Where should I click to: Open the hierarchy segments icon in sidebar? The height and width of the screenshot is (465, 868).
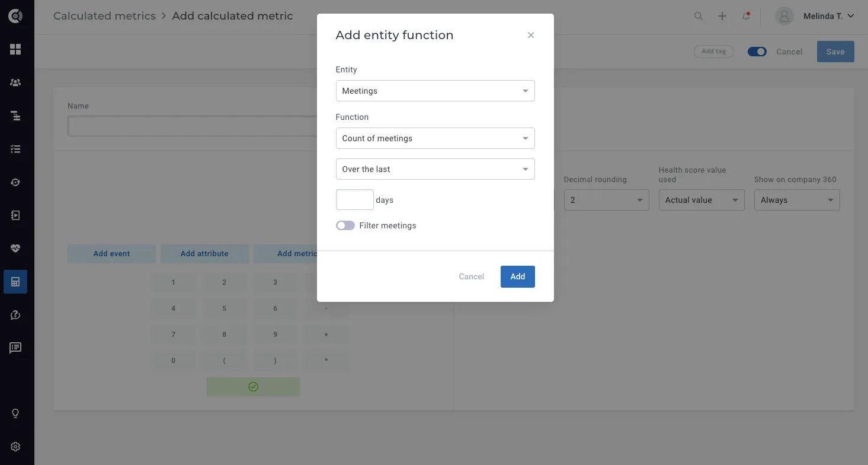tap(15, 116)
